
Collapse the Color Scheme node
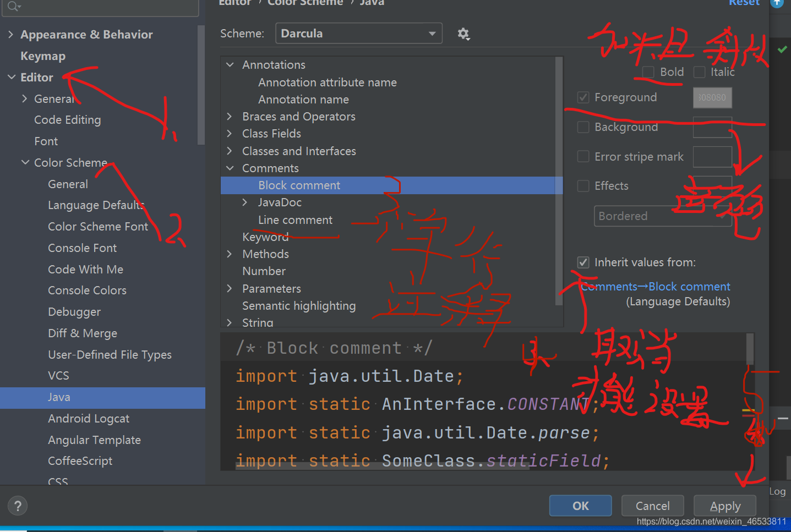[25, 163]
